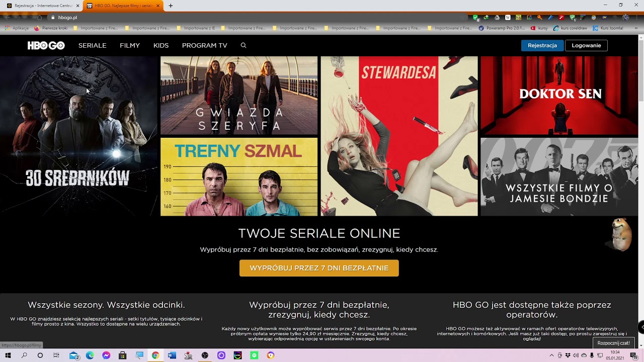The height and width of the screenshot is (362, 644).
Task: Open the notification center icon
Action: tap(634, 356)
